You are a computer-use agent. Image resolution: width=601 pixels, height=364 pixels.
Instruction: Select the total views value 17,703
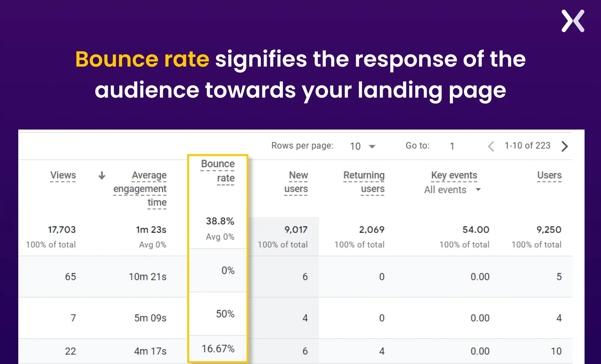(x=62, y=230)
